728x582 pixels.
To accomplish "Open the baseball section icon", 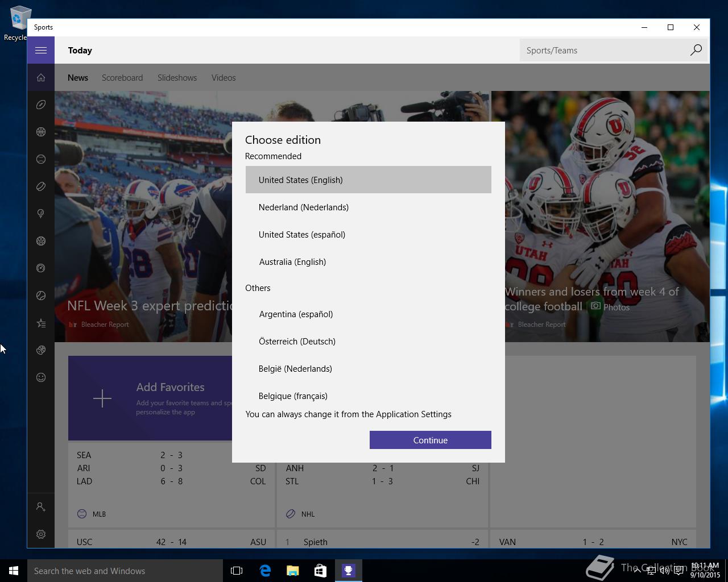I will 41,159.
